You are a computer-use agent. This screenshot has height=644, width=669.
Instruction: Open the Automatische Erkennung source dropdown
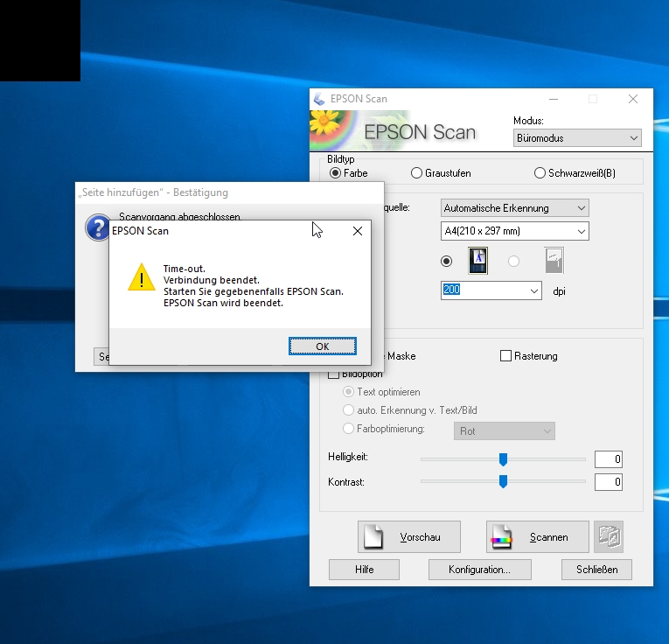point(514,208)
